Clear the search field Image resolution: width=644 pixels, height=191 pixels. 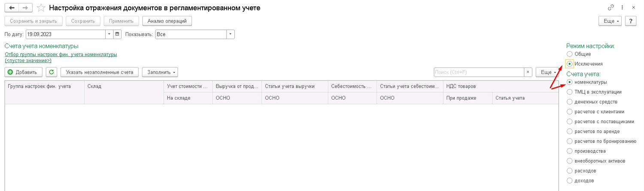click(528, 72)
